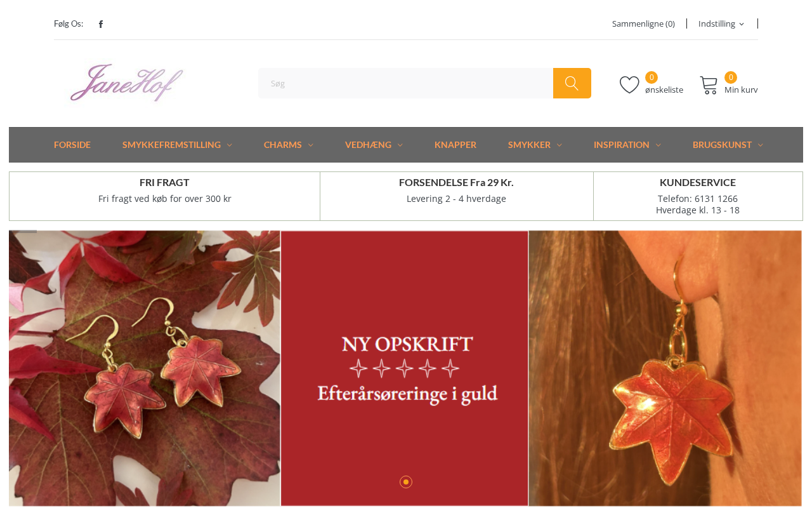Expand the Vedhæng menu

(x=374, y=145)
